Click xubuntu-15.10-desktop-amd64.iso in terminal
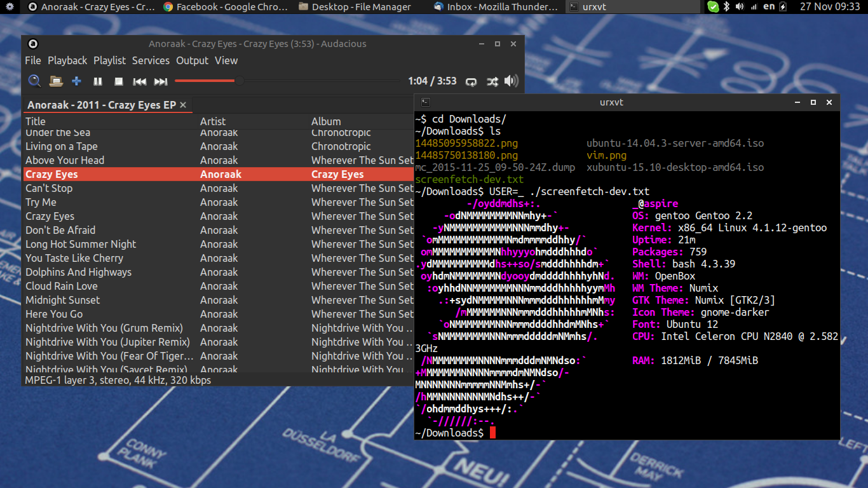The height and width of the screenshot is (488, 868). pyautogui.click(x=675, y=168)
